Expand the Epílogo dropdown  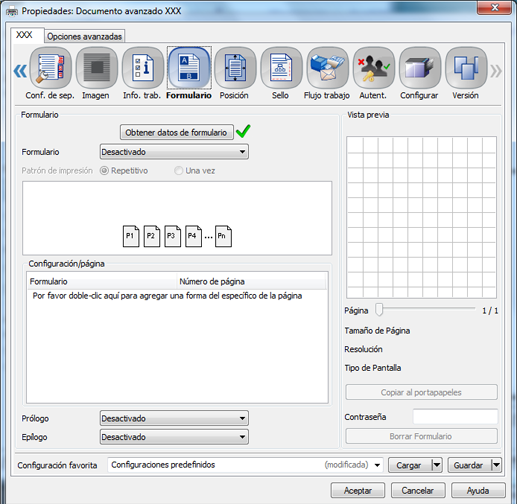coord(174,437)
